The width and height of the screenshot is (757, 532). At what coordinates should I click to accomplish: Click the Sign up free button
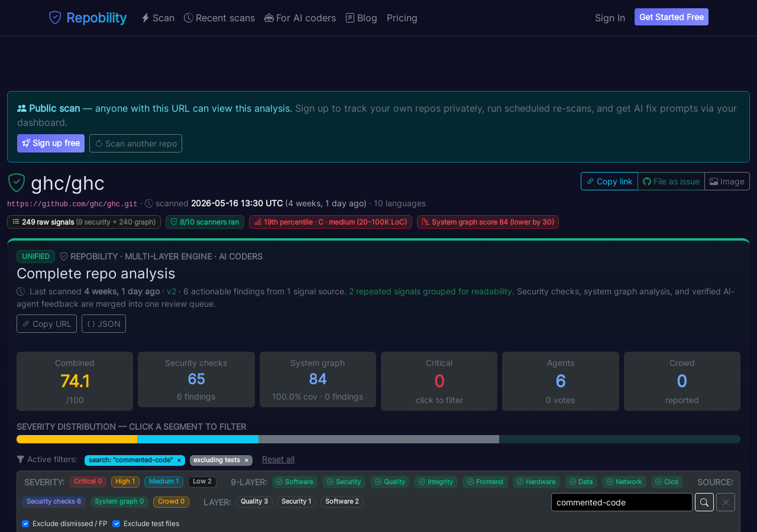pos(51,143)
